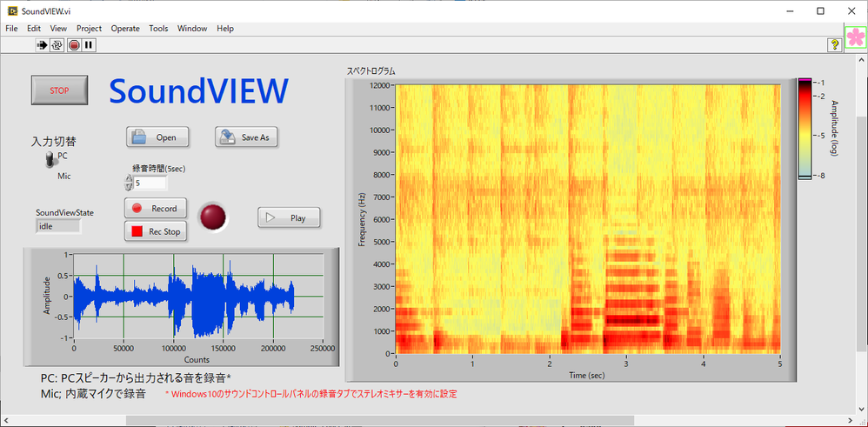This screenshot has height=427, width=868.
Task: Click the dark red recording LED indicator
Action: (x=213, y=217)
